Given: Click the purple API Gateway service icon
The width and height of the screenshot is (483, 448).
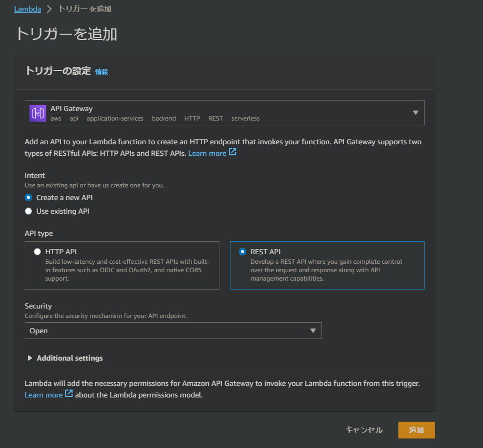Looking at the screenshot, I should (x=37, y=113).
